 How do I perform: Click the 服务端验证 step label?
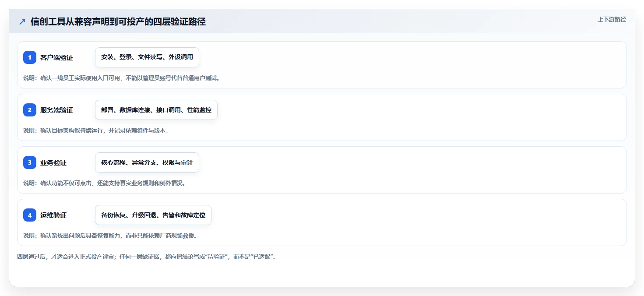pyautogui.click(x=56, y=110)
